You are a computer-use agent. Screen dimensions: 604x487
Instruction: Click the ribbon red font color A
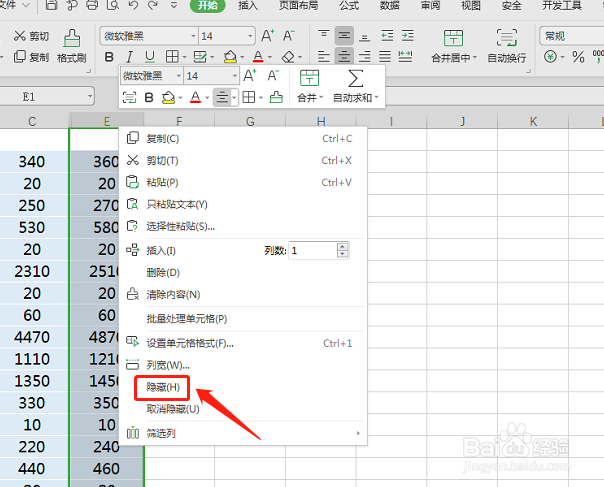[x=258, y=57]
